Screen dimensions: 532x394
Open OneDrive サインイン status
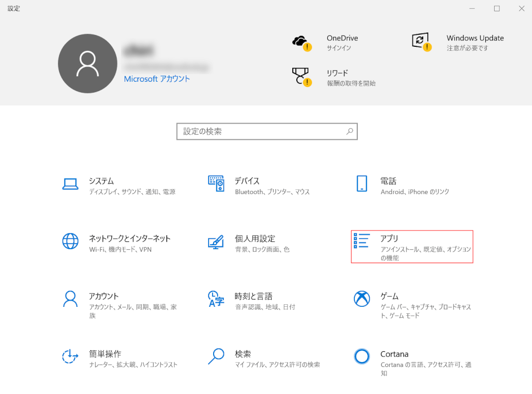click(342, 43)
